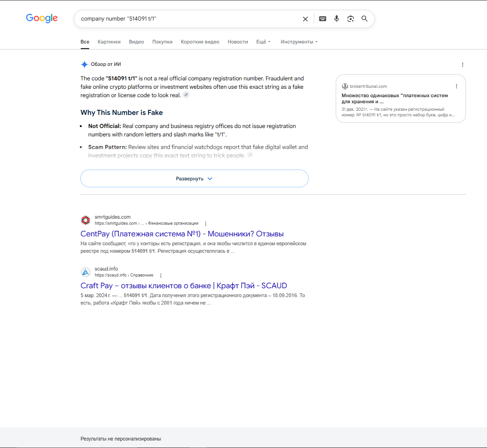
Task: Click the source link icon after 'look real.'
Action: pos(186,95)
